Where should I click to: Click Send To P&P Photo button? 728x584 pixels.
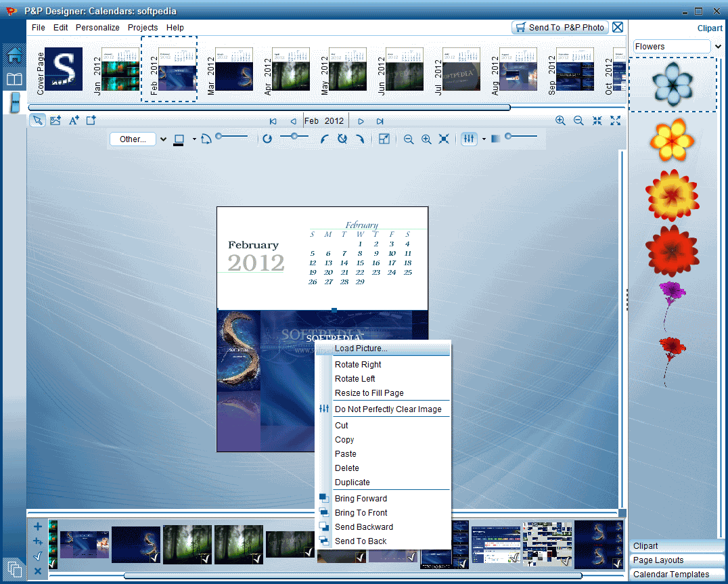pyautogui.click(x=560, y=27)
